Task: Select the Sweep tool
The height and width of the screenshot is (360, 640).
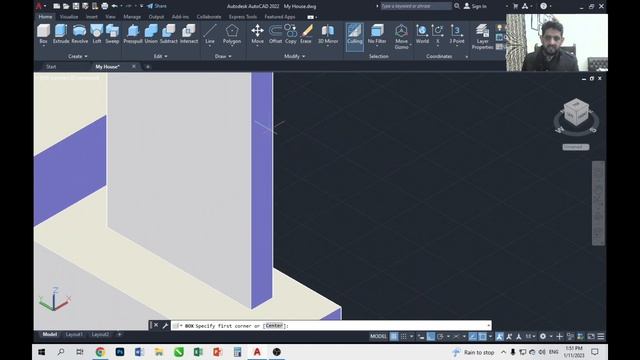Action: (x=112, y=34)
